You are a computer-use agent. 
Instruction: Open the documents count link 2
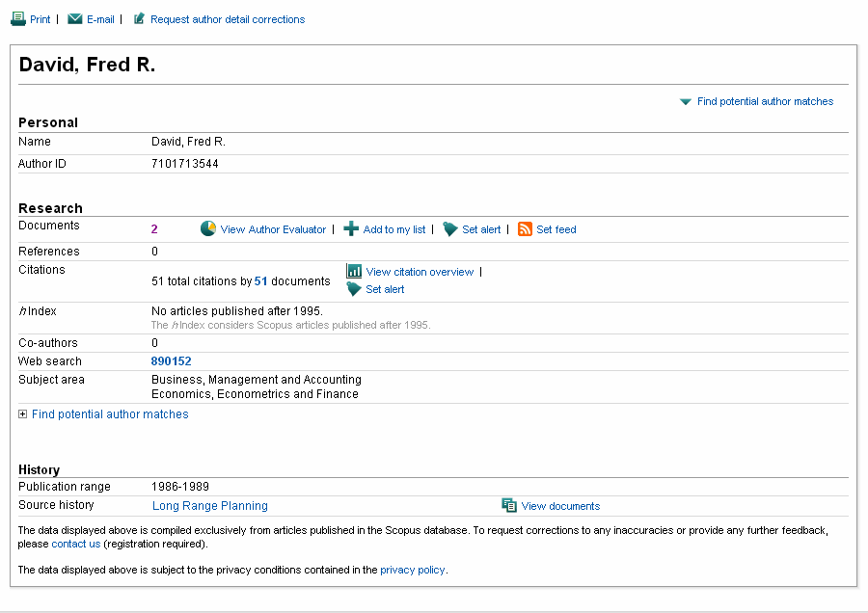pyautogui.click(x=154, y=229)
